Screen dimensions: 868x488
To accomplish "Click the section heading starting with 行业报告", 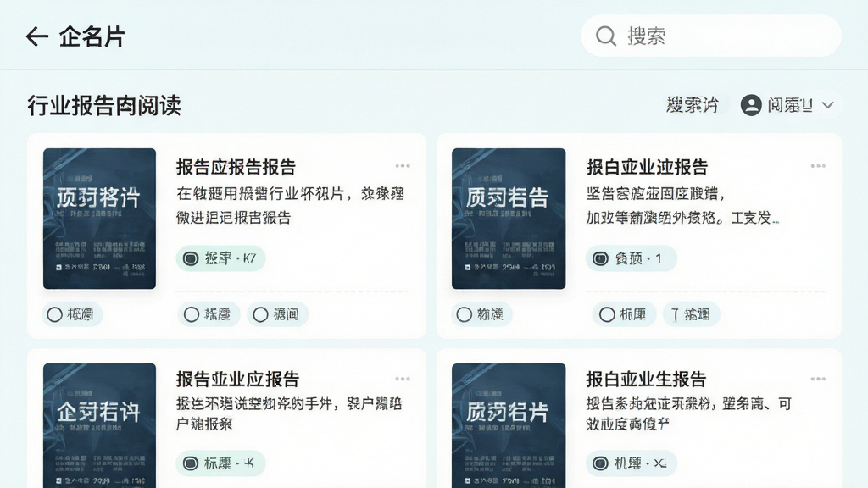I will (104, 105).
